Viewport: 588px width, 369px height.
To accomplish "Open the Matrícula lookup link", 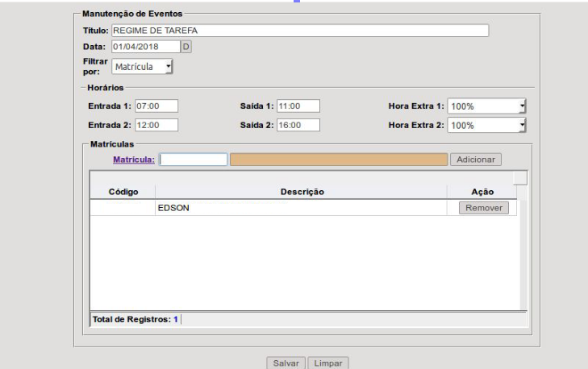I will (x=134, y=160).
